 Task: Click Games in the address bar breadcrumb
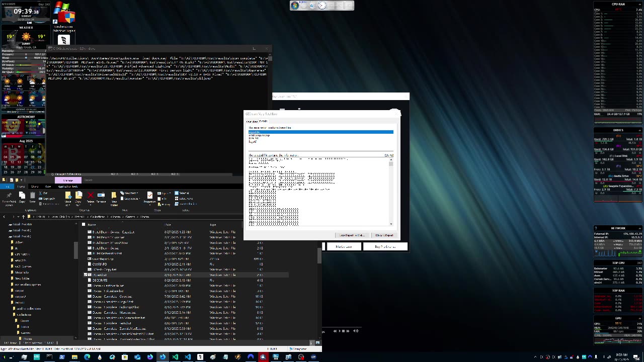click(x=130, y=217)
